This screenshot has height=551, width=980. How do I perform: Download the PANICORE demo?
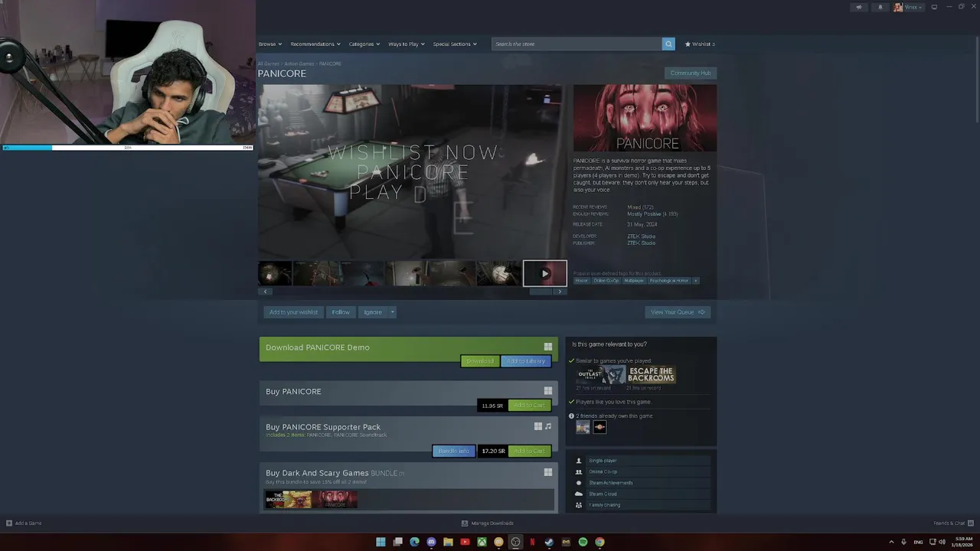[x=480, y=361]
